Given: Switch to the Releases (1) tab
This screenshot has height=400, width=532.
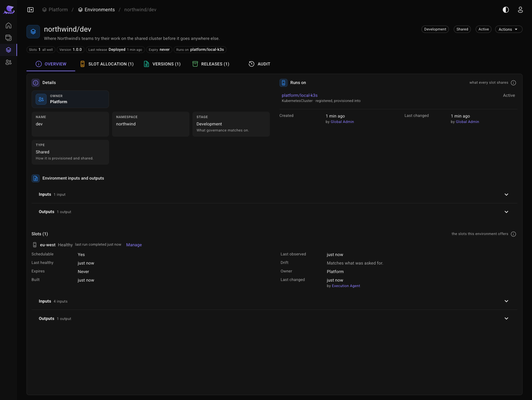Looking at the screenshot, I should click(211, 64).
